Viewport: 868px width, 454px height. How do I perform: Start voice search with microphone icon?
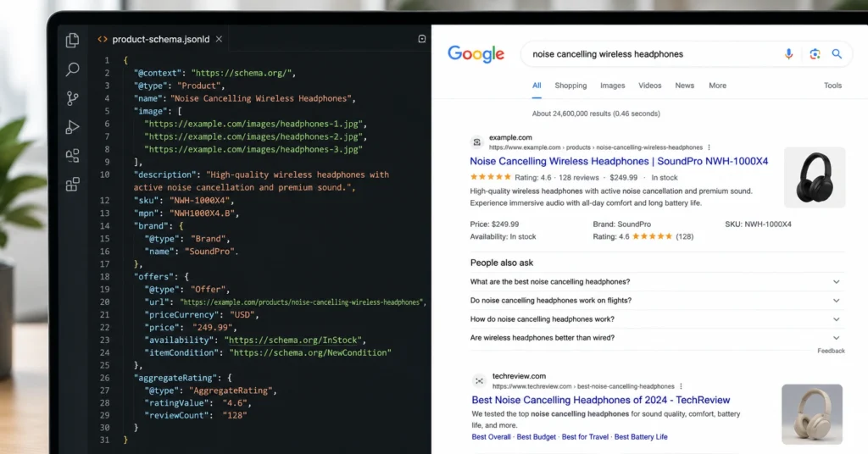789,53
